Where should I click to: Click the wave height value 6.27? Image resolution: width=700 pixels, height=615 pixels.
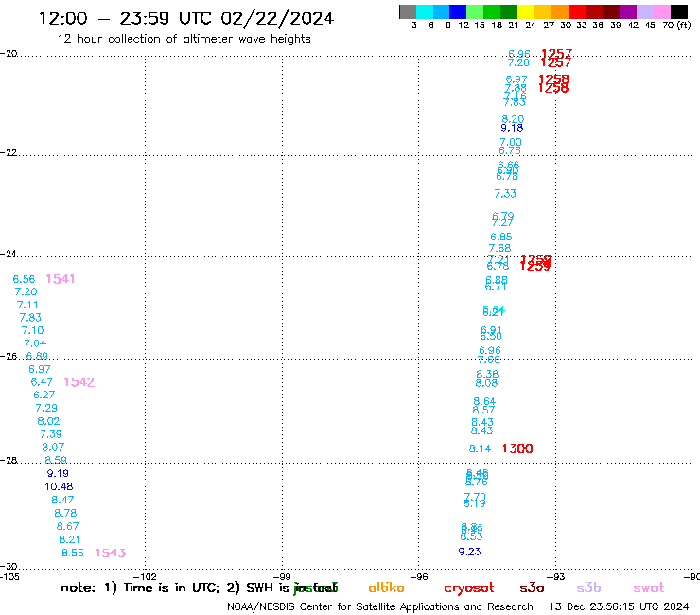44,395
